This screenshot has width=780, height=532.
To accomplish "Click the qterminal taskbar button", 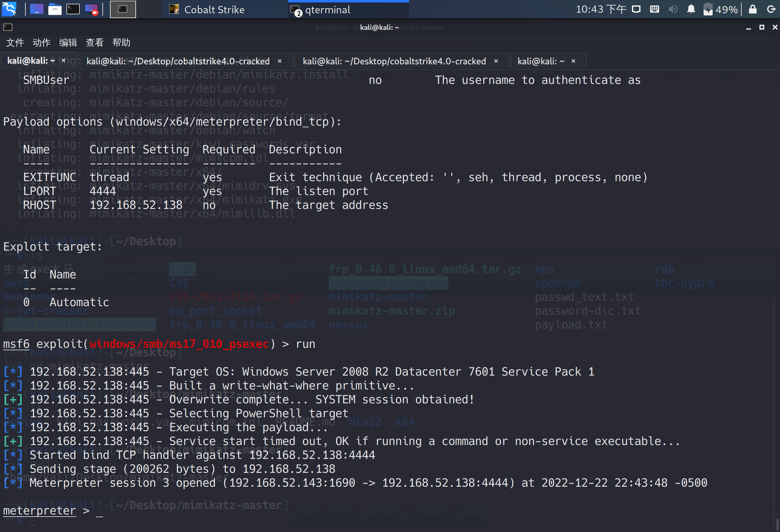I will pyautogui.click(x=327, y=10).
